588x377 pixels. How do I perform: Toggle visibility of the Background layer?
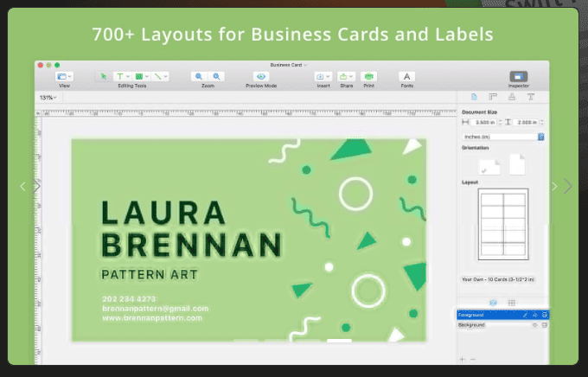pyautogui.click(x=535, y=325)
